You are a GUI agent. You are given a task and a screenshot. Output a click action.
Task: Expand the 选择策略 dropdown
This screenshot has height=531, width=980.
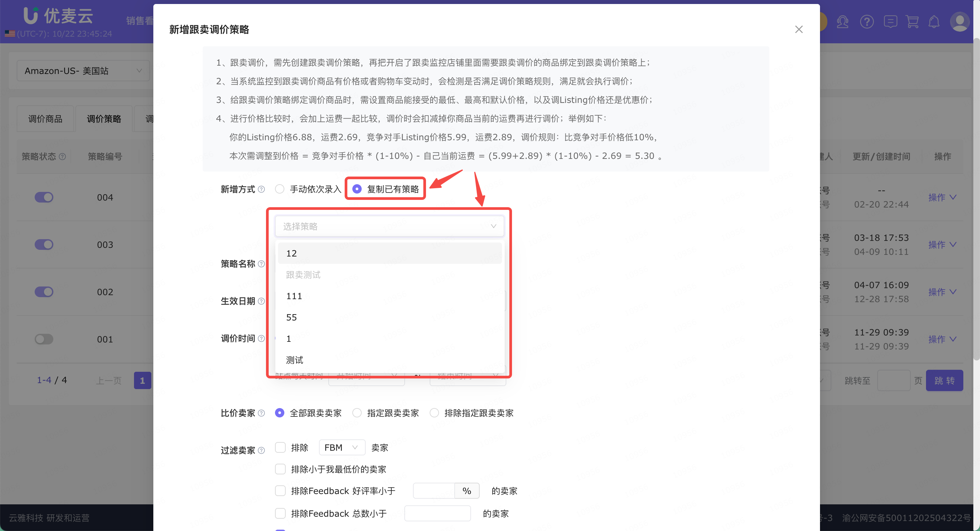389,226
